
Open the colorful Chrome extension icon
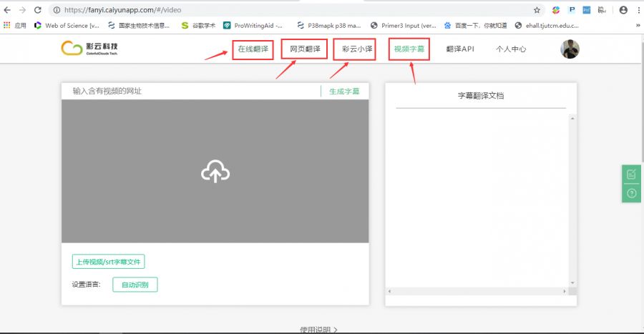(x=556, y=10)
